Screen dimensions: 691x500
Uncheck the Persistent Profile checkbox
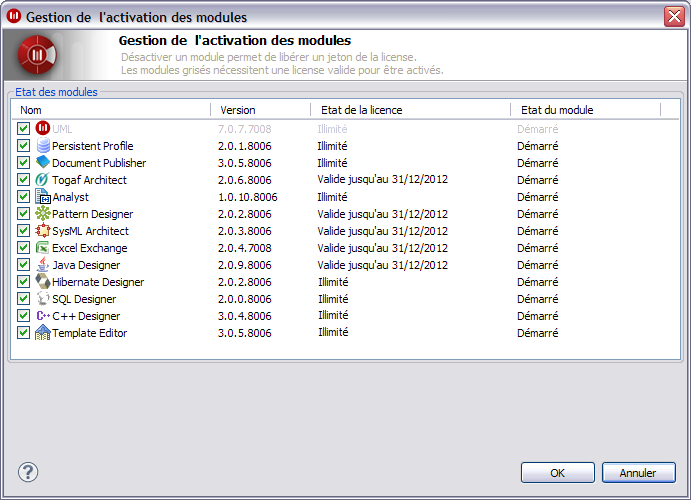[x=23, y=145]
